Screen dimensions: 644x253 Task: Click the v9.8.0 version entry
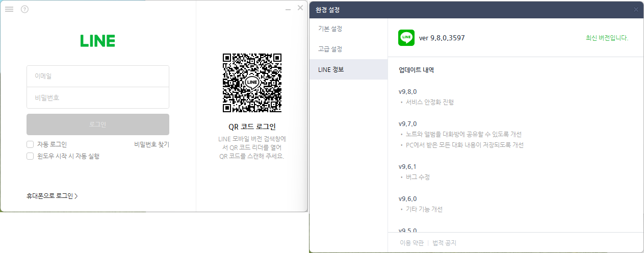pos(408,91)
